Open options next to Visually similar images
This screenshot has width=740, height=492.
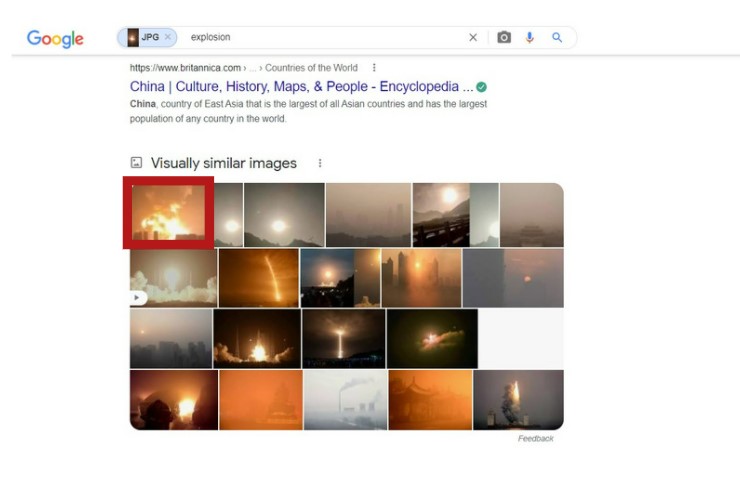coord(320,163)
